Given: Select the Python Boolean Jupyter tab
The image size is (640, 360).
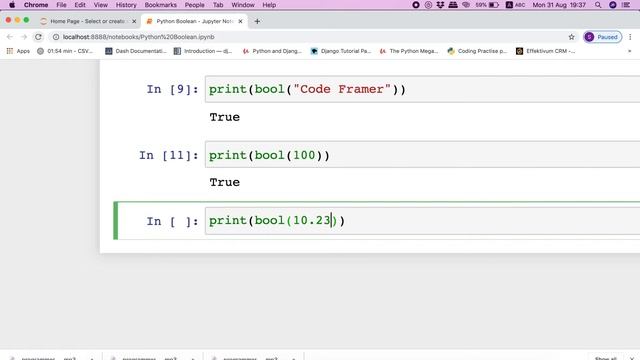Looking at the screenshot, I should (194, 21).
